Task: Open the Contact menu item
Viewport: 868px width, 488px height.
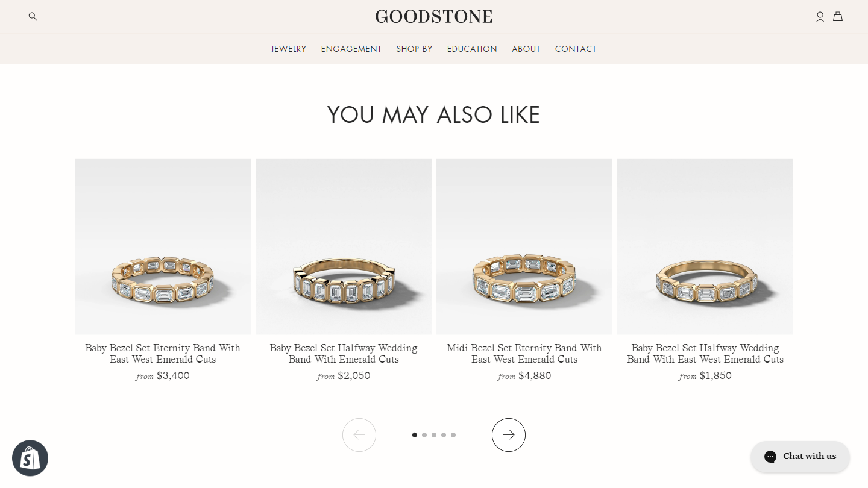Action: [576, 49]
